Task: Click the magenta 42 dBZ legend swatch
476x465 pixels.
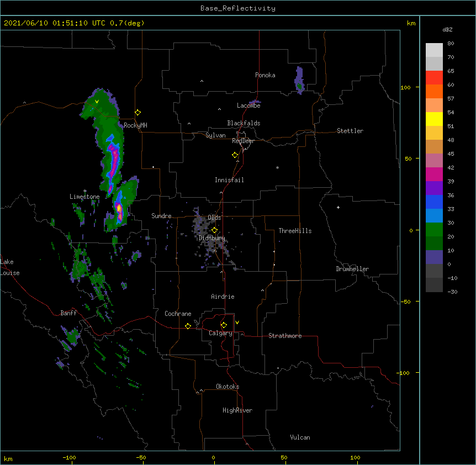Action: coord(434,174)
